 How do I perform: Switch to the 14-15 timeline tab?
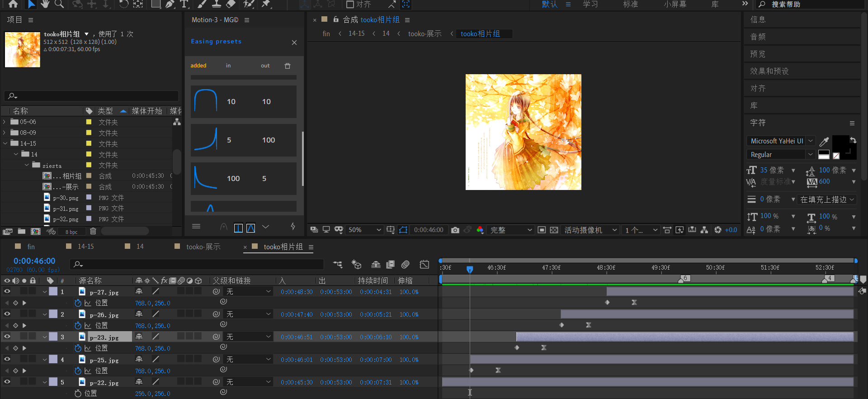coord(85,247)
